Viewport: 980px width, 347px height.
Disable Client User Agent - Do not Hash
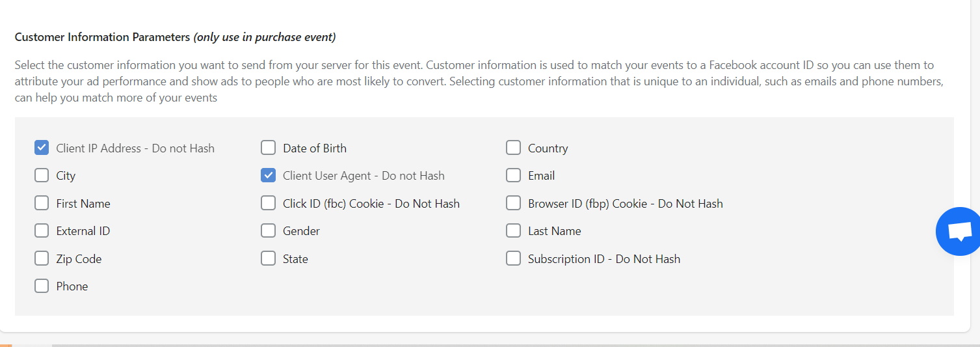tap(268, 175)
